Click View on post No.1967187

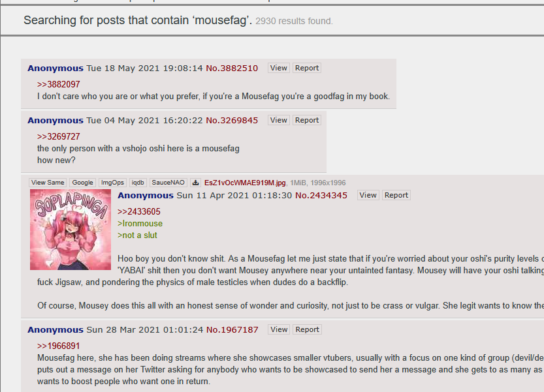(x=279, y=329)
